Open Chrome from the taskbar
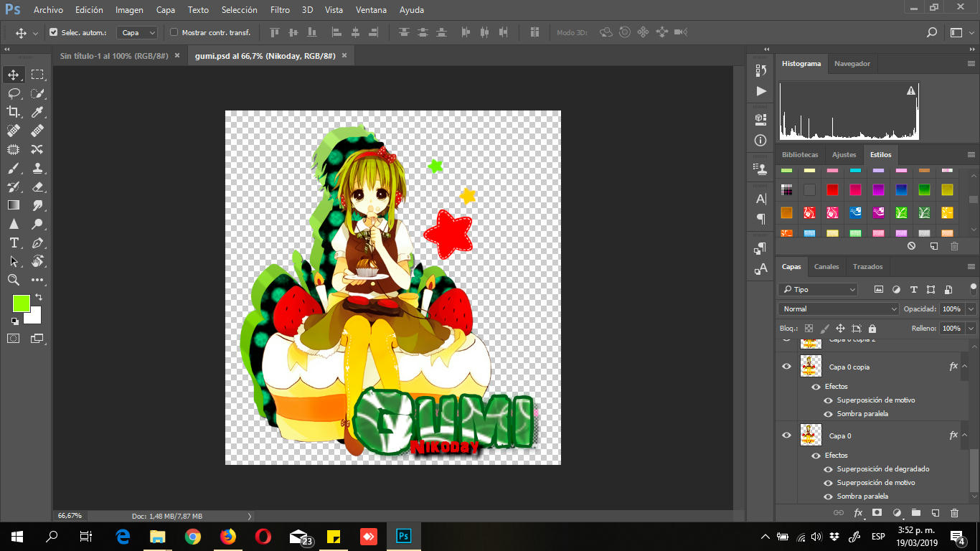The height and width of the screenshot is (551, 980). click(x=193, y=536)
